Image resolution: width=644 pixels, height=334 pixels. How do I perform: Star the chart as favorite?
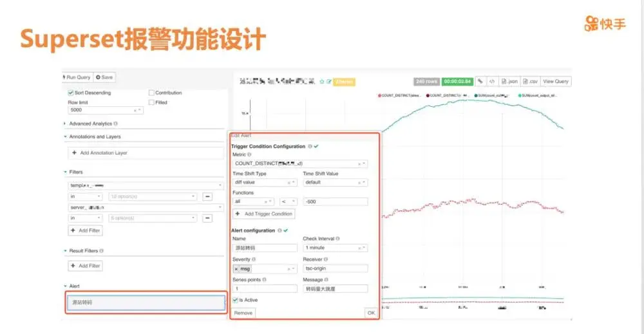point(322,82)
